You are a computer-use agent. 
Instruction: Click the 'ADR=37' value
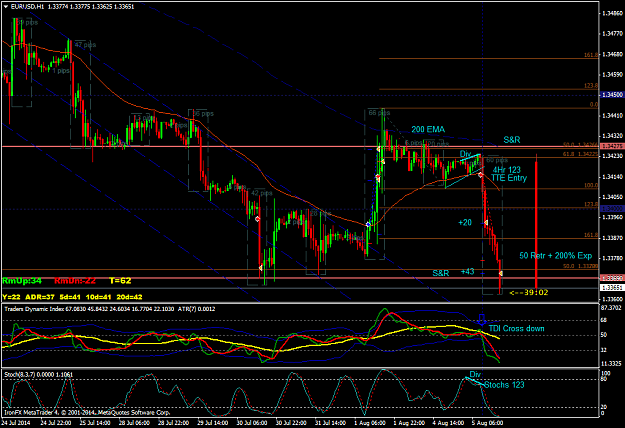click(x=40, y=297)
